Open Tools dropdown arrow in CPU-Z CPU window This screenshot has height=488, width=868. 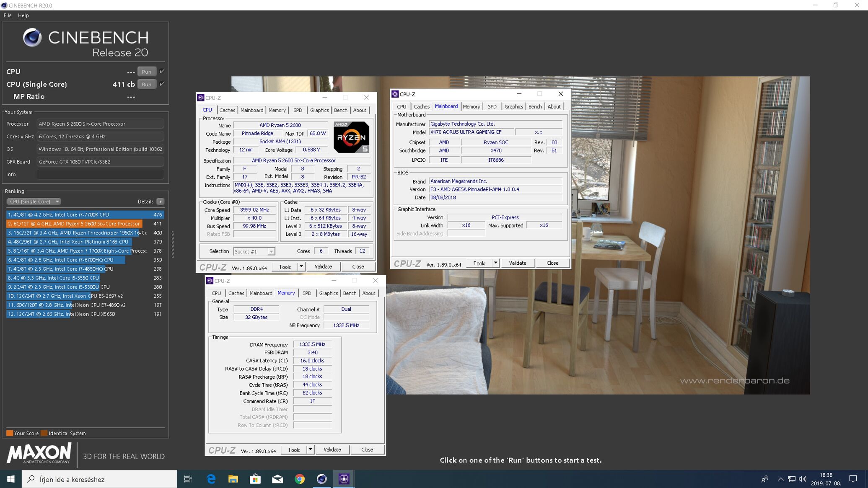pos(301,266)
